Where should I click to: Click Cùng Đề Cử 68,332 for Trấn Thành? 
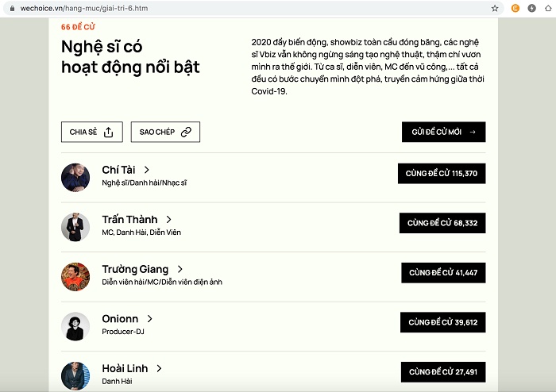tap(442, 223)
